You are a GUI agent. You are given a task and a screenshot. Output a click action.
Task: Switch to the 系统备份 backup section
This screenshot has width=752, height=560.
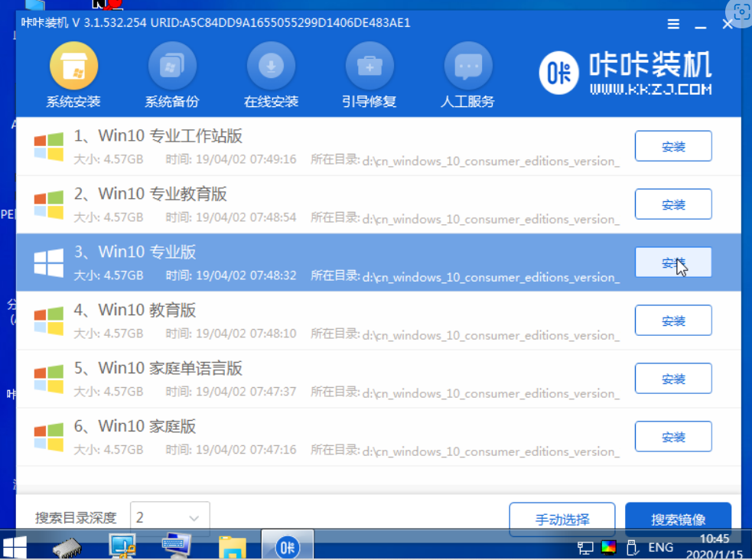(171, 76)
